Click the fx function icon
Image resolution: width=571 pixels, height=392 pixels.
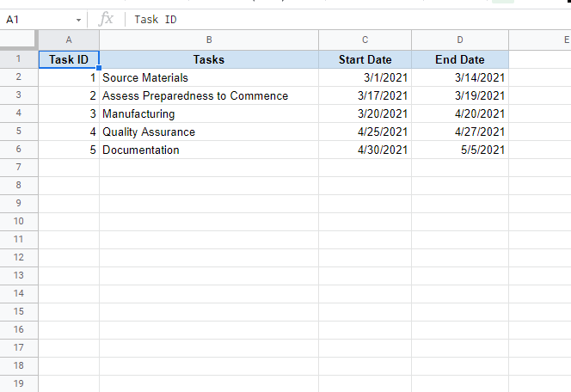[x=107, y=19]
